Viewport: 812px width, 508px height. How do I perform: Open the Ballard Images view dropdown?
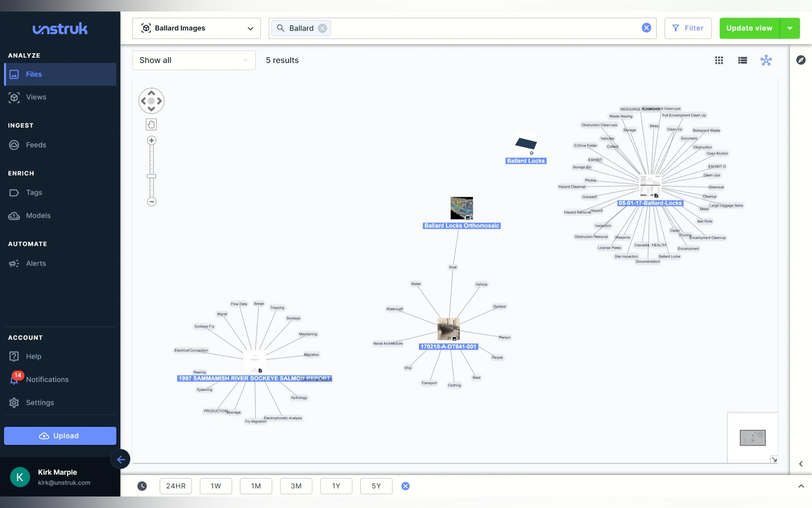point(196,28)
